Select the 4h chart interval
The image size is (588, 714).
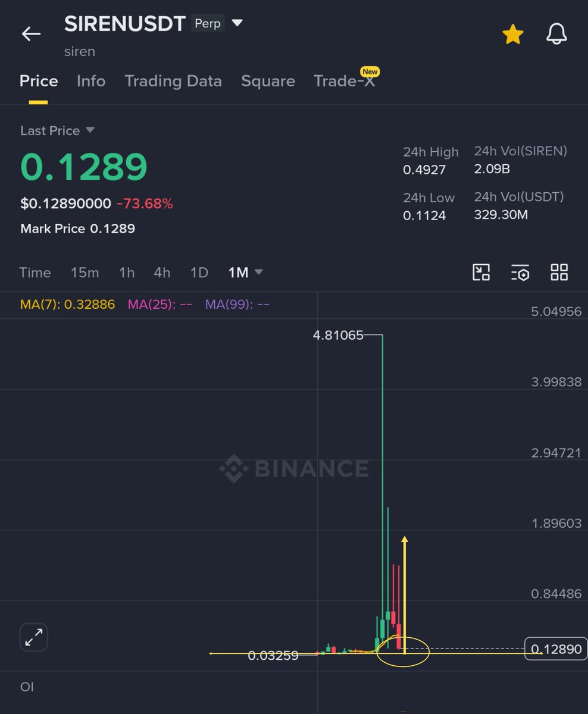point(162,273)
